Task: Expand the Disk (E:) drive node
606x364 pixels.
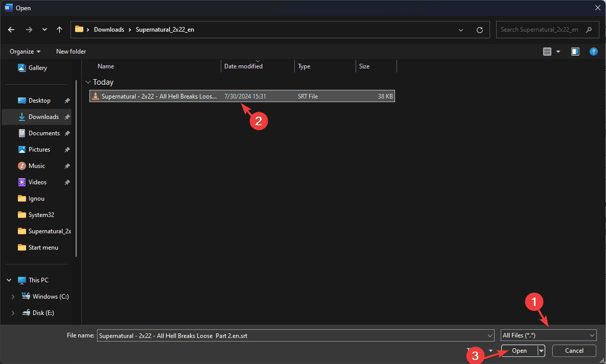Action: click(x=13, y=313)
